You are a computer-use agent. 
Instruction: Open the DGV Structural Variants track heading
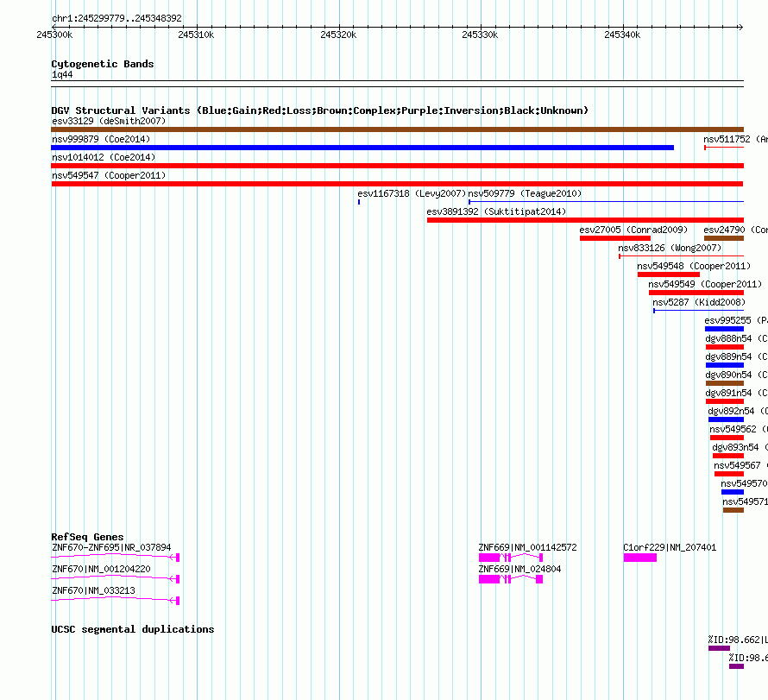tap(319, 110)
